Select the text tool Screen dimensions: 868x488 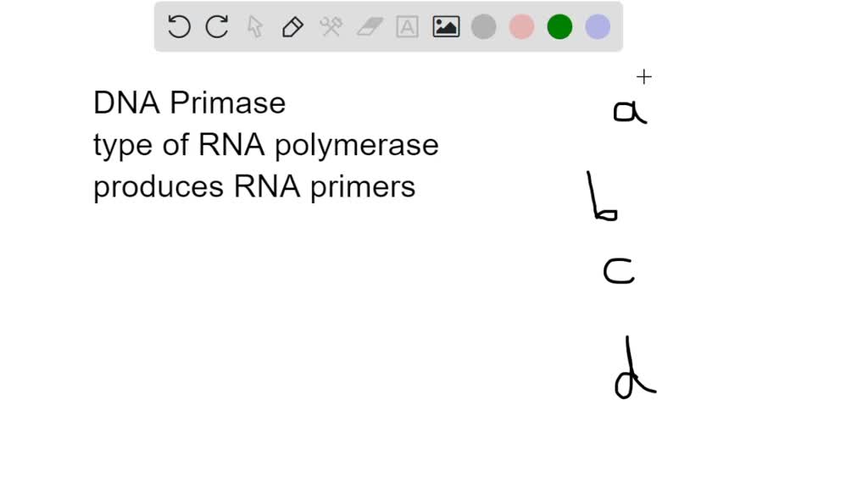pos(407,26)
